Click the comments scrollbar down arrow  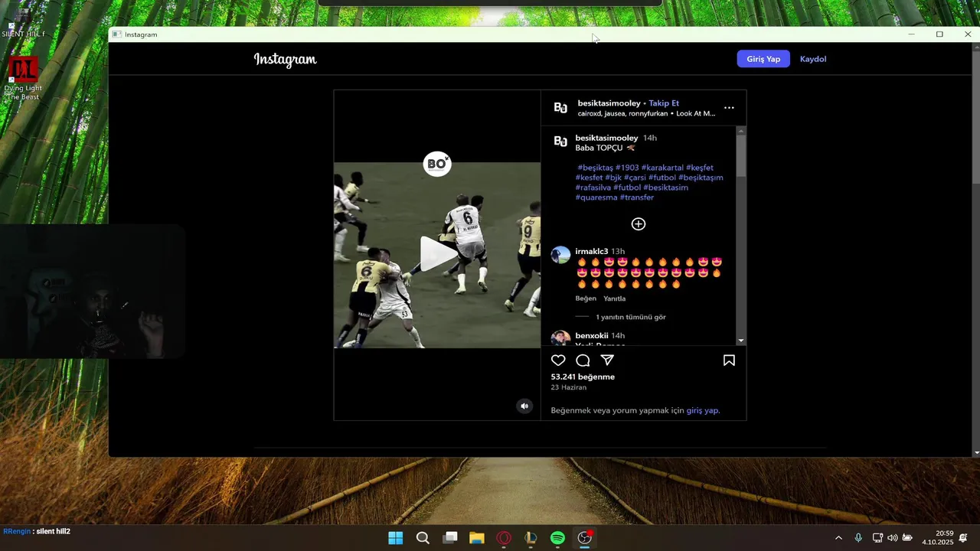(x=741, y=341)
